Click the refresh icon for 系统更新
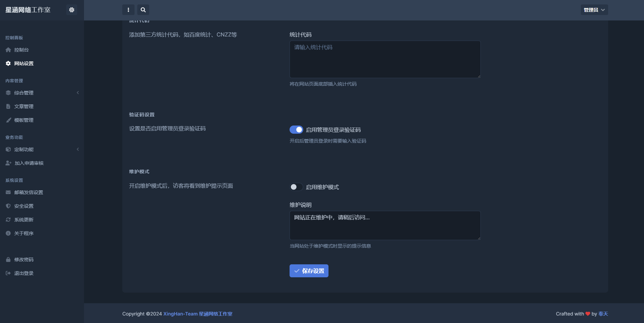The image size is (644, 323). [8, 220]
